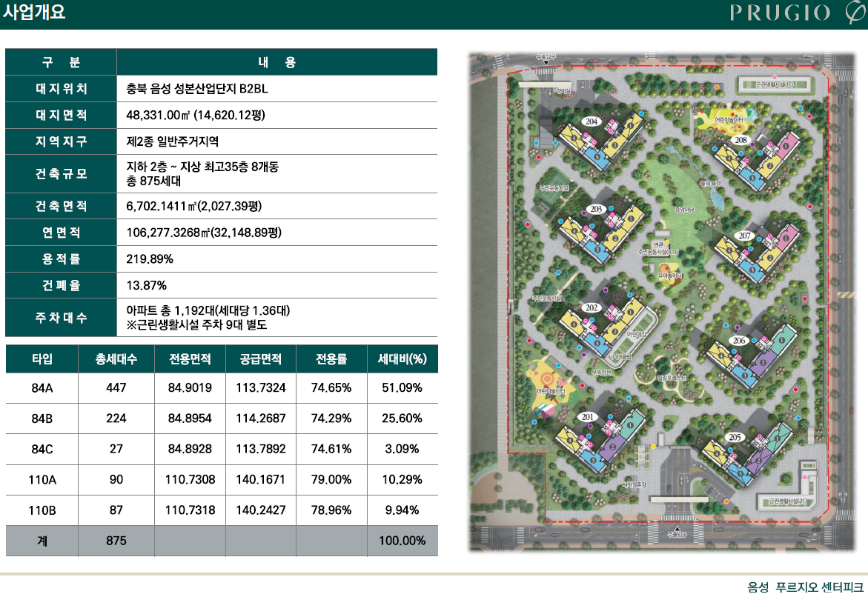The width and height of the screenshot is (868, 594).
Task: Click the PRUGIO logo in the header
Action: [x=797, y=12]
